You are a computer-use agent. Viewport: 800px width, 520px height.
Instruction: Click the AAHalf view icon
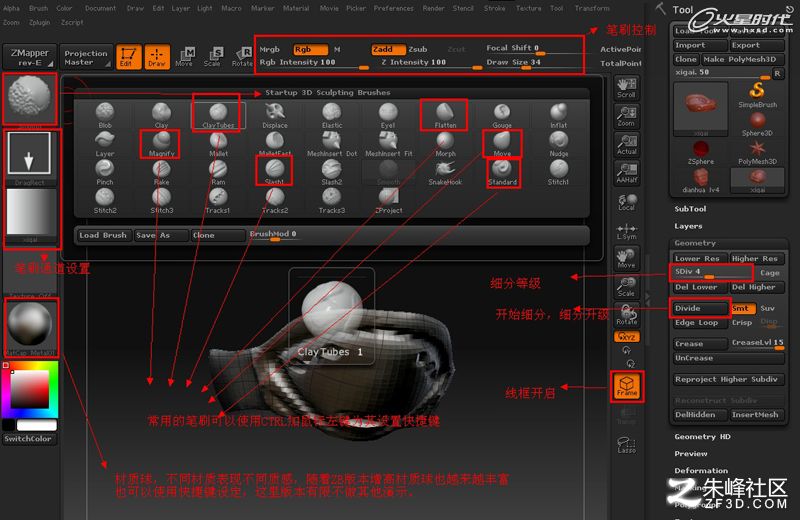click(x=627, y=174)
